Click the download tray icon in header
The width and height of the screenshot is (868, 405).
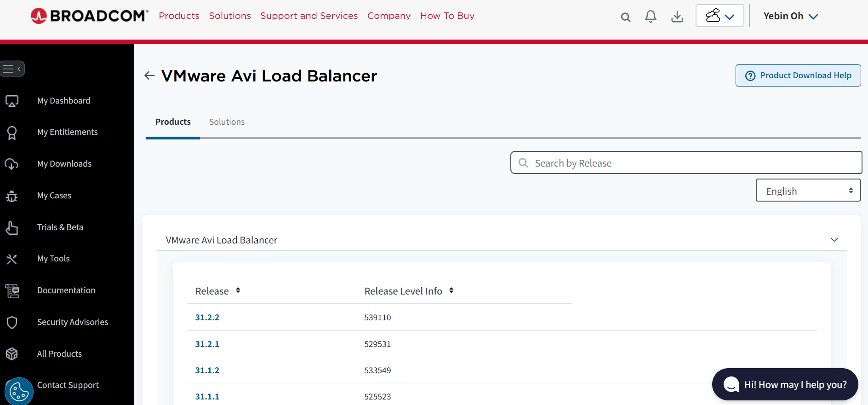[x=677, y=17]
